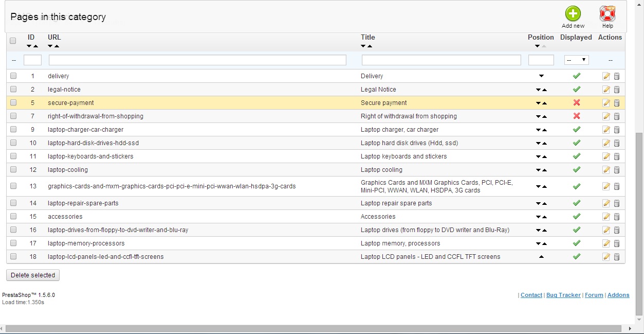The height and width of the screenshot is (334, 644).
Task: Visit the Forum footer link
Action: coord(594,295)
